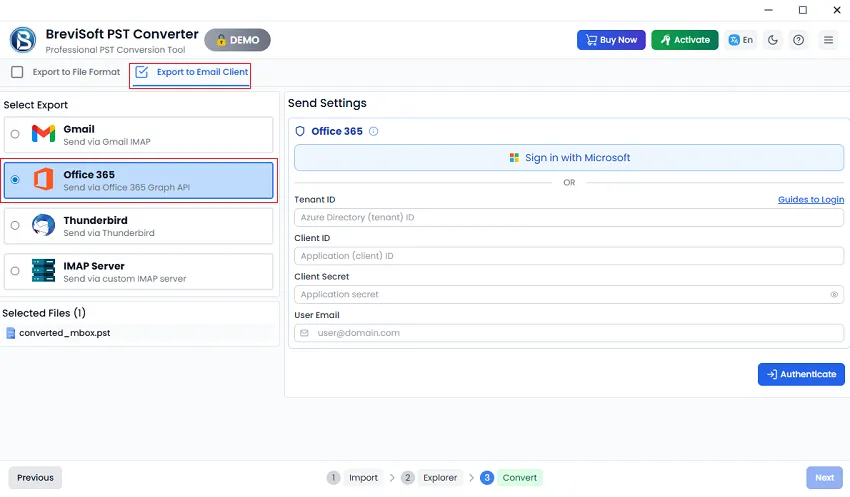
Task: Go to step 1 Import
Action: [353, 477]
